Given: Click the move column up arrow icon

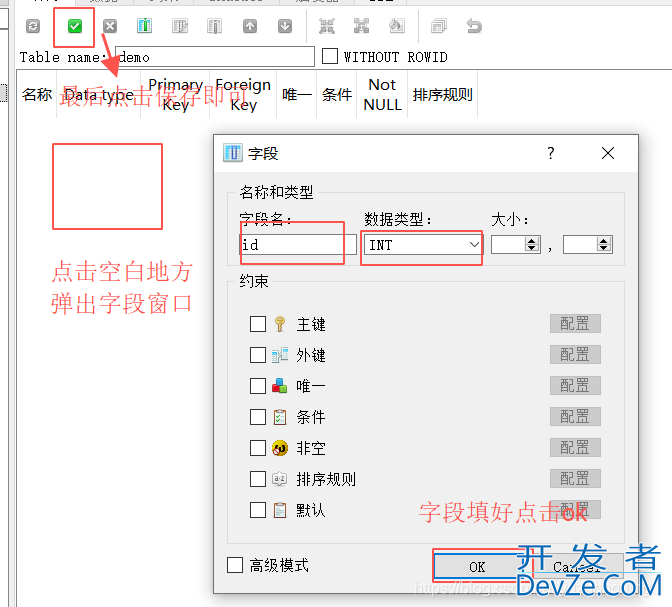Looking at the screenshot, I should [x=250, y=27].
